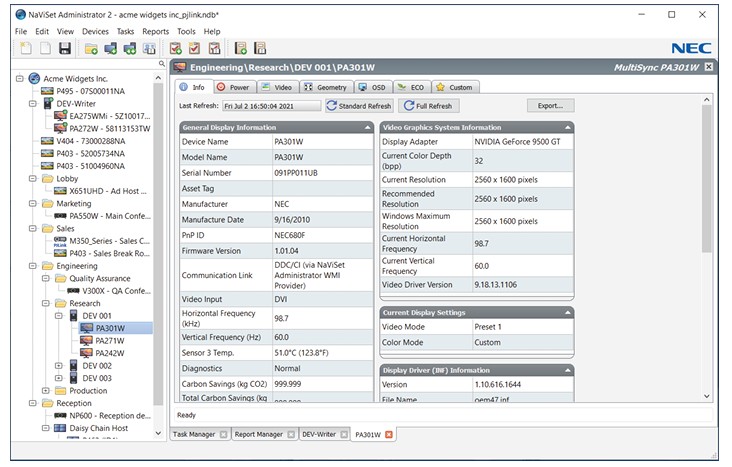The image size is (732, 467).
Task: Collapse the Current Display Settings section
Action: click(568, 312)
